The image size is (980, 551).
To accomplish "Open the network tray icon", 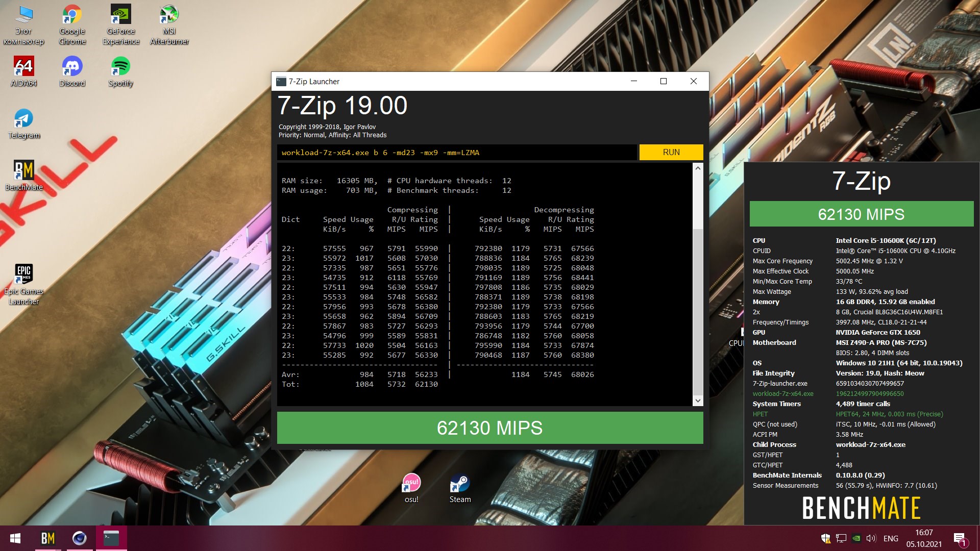I will point(841,538).
